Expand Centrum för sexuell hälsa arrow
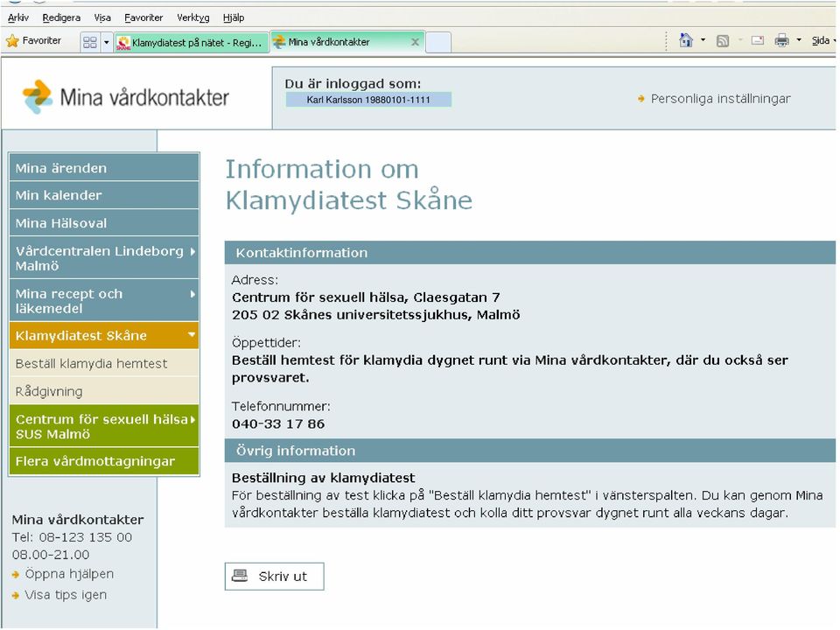840x630 pixels. click(x=192, y=419)
